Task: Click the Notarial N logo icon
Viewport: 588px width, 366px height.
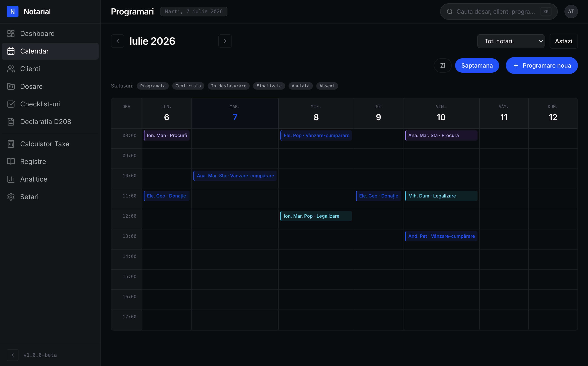Action: click(x=13, y=11)
